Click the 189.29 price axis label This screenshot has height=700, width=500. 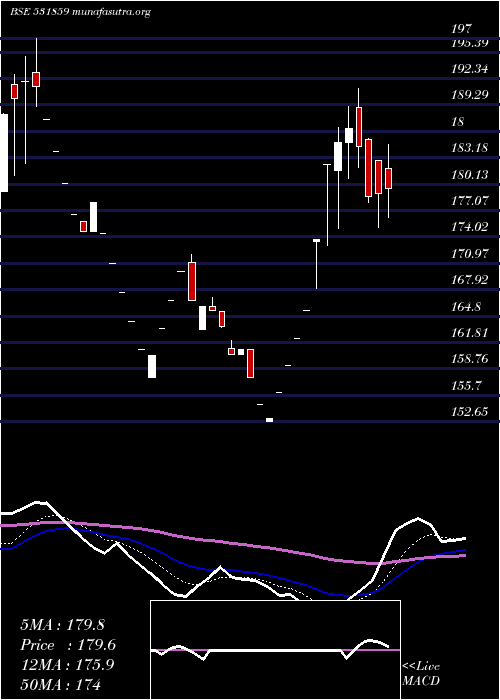[x=470, y=95]
